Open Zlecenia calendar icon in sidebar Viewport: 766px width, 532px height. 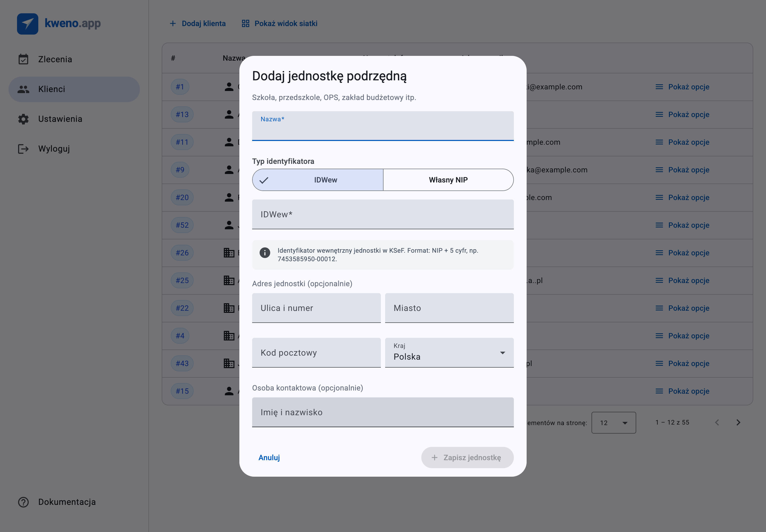(x=23, y=59)
